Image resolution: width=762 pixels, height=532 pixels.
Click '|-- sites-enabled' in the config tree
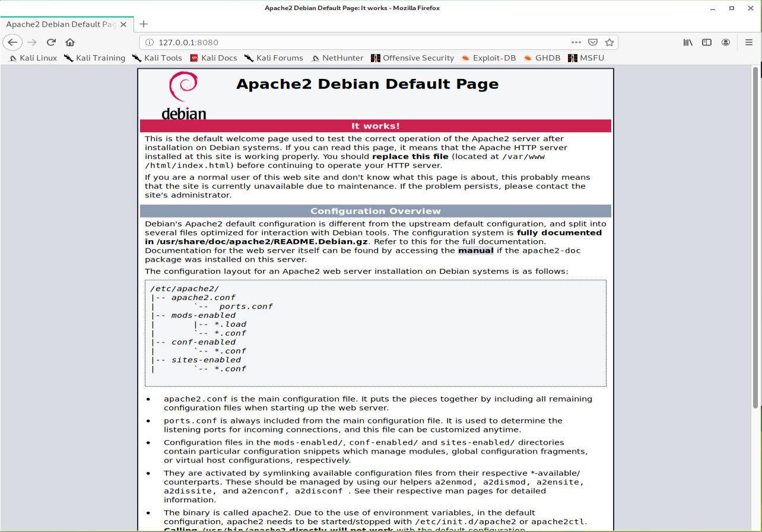[x=196, y=360]
